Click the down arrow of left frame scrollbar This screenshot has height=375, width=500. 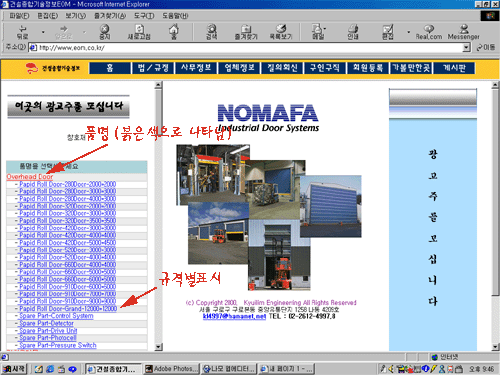click(159, 347)
